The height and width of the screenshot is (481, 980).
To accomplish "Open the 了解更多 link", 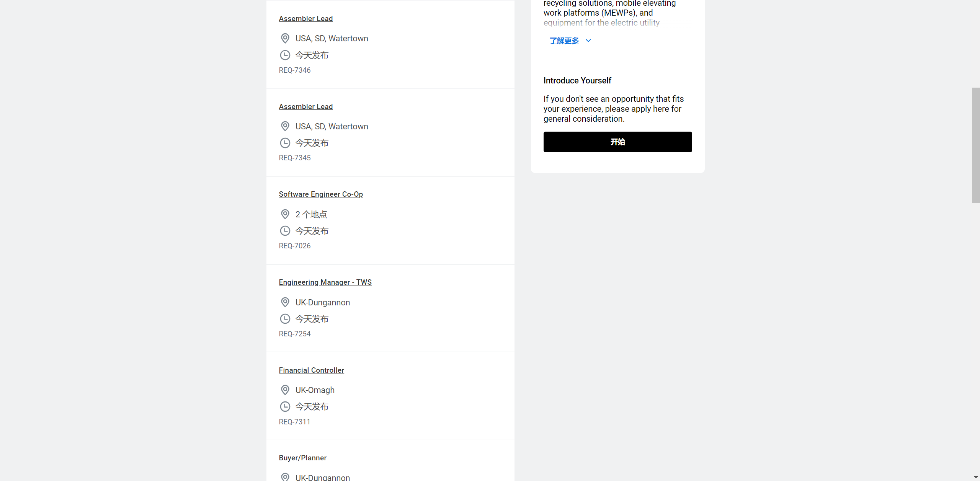I will point(564,41).
